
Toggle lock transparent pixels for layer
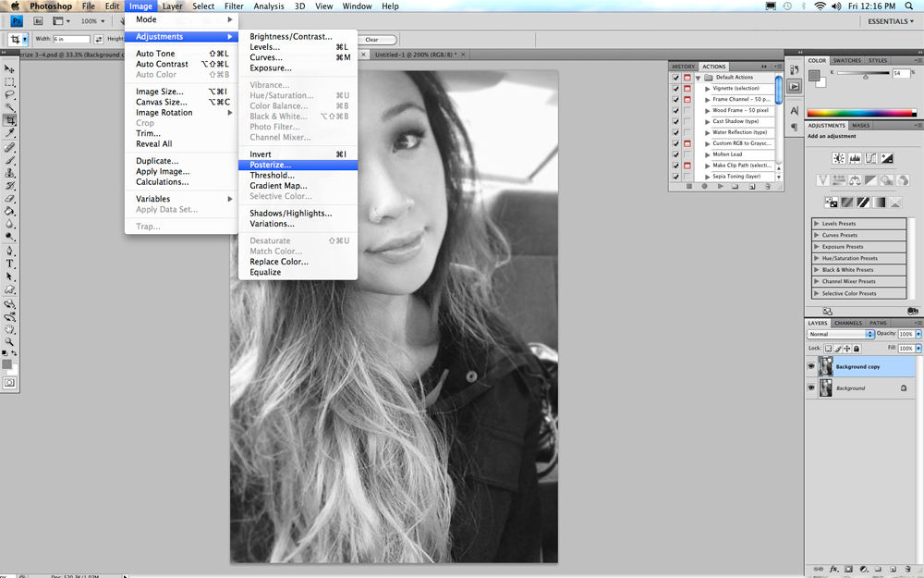point(828,349)
